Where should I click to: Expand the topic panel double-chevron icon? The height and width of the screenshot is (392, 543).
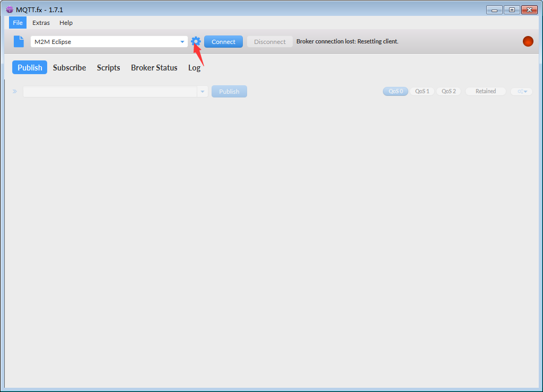(14, 91)
